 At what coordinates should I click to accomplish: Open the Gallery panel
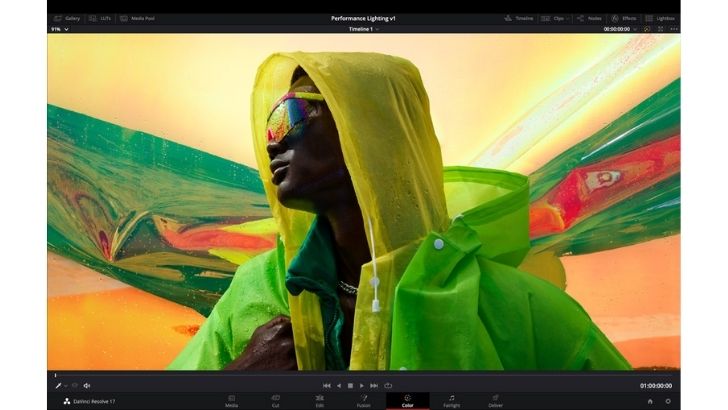point(67,18)
